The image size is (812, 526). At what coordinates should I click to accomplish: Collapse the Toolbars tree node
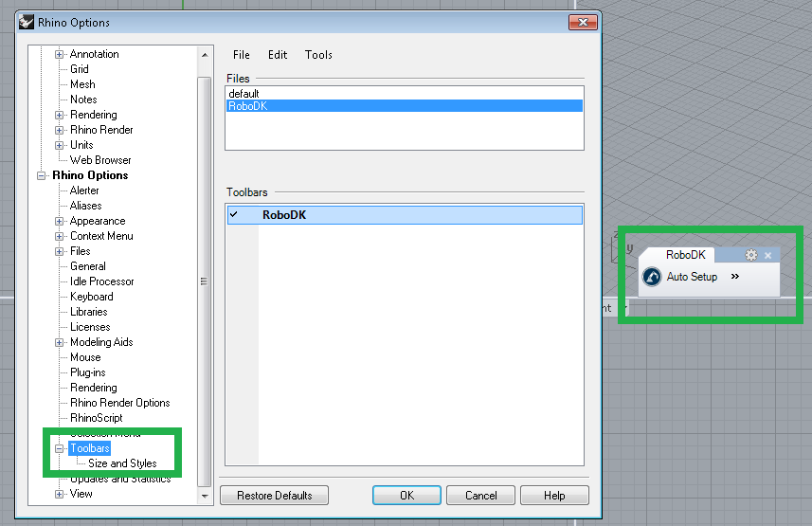pos(59,448)
